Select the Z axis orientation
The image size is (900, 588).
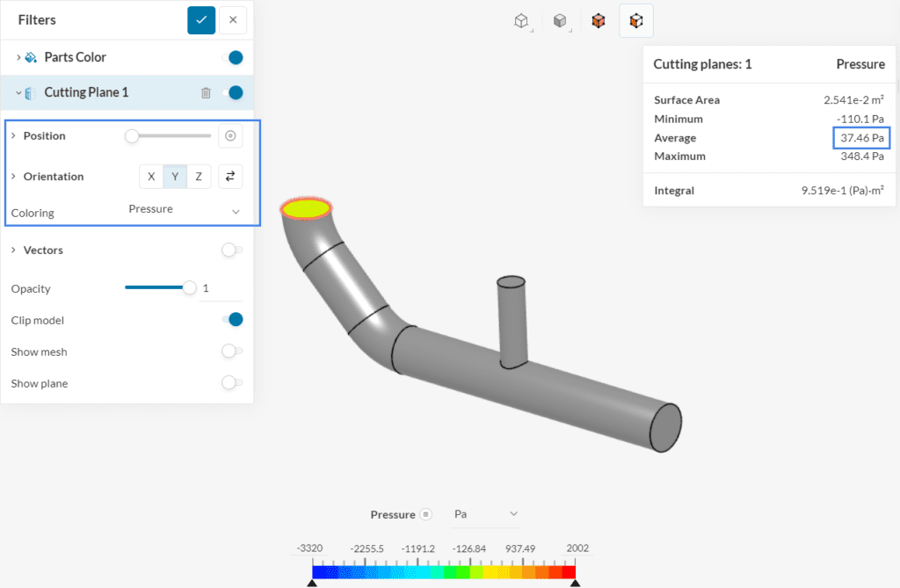(198, 176)
